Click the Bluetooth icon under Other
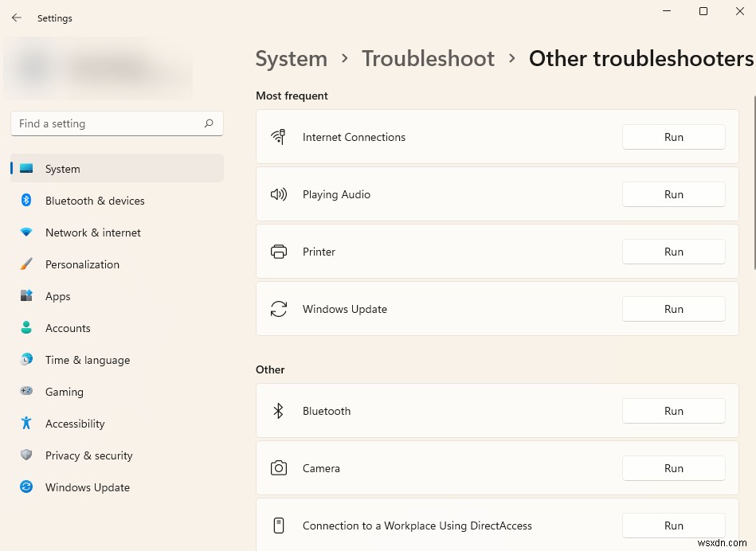 tap(279, 411)
